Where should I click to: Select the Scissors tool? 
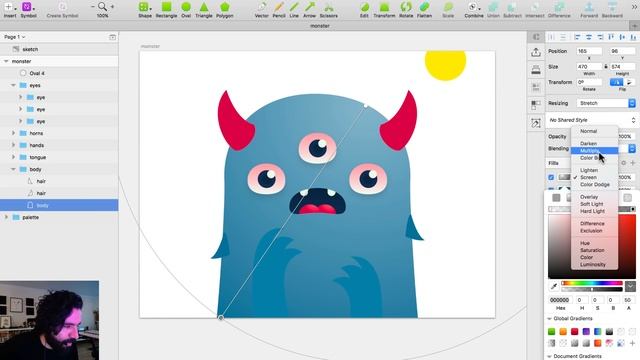click(329, 10)
